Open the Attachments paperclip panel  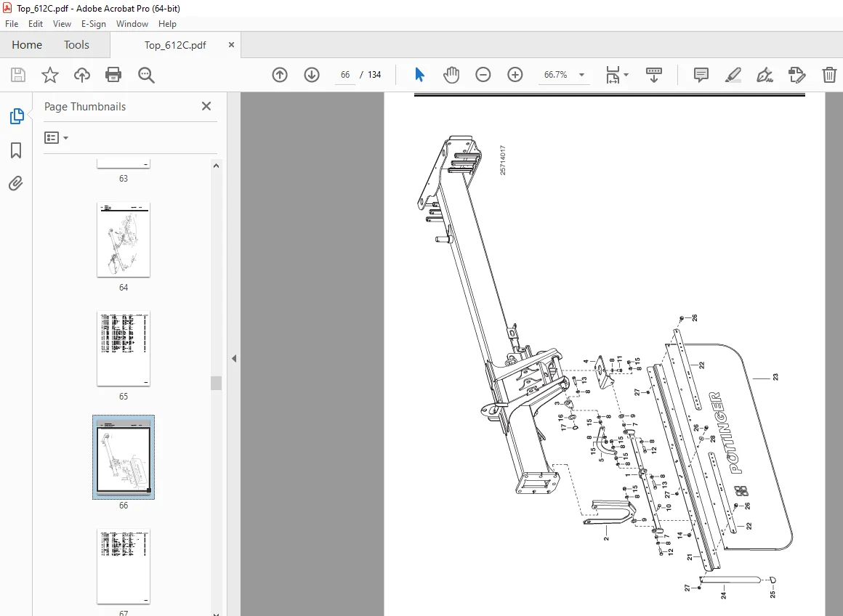click(x=16, y=183)
